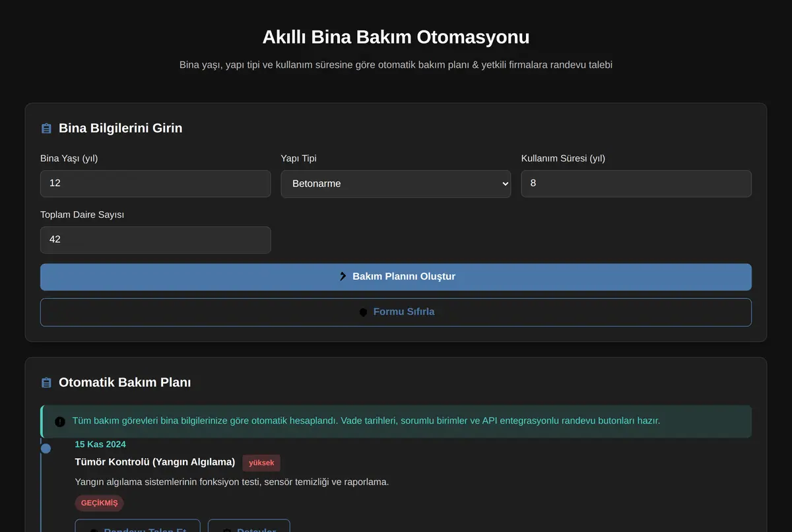Click the Tümör Kontrolü (Yangın Algılama) task title

point(155,462)
